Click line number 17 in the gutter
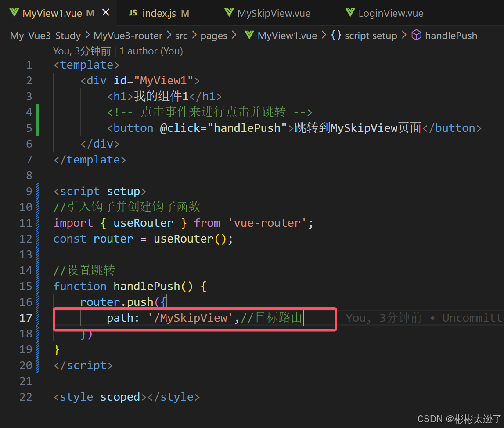Image resolution: width=504 pixels, height=428 pixels. point(26,318)
